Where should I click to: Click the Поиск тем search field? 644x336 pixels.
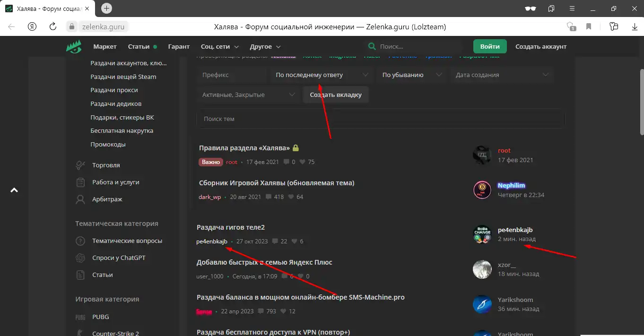381,119
